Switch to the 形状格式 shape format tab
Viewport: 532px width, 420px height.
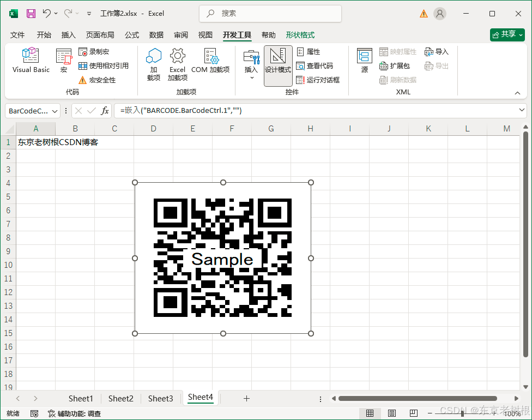click(300, 35)
